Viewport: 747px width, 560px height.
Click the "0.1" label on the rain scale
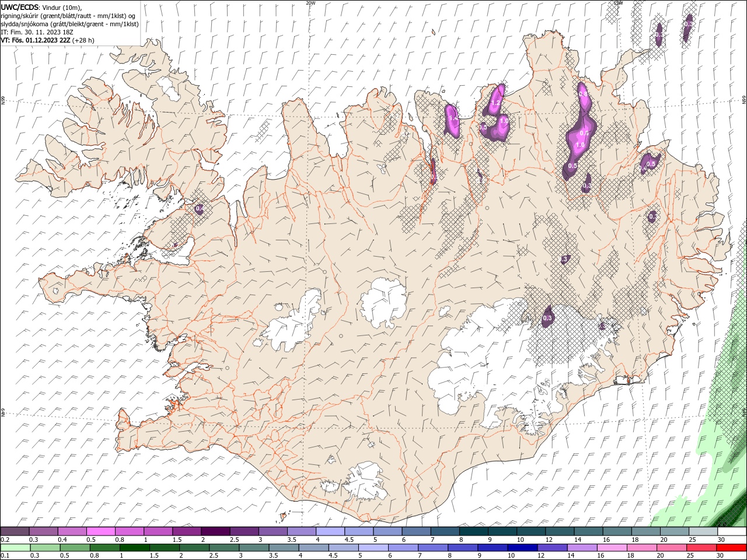tap(5, 556)
